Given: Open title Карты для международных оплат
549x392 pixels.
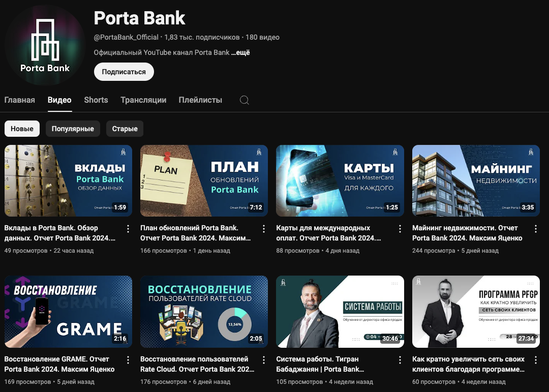Looking at the screenshot, I should click(328, 233).
